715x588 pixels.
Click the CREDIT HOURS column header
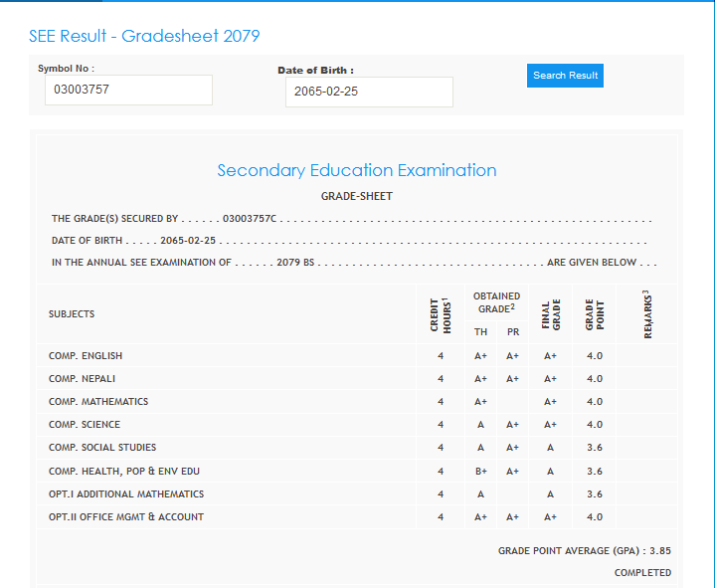[440, 314]
